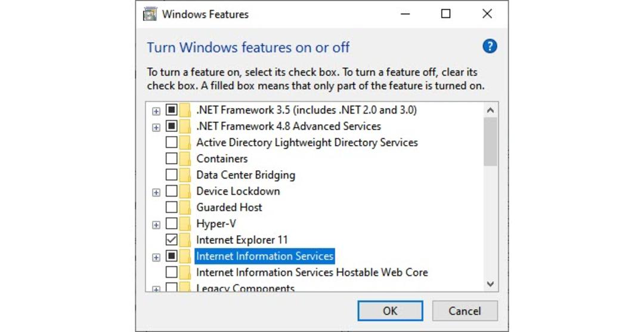Select the Guarded Host folder icon
644x332 pixels.
[x=185, y=207]
